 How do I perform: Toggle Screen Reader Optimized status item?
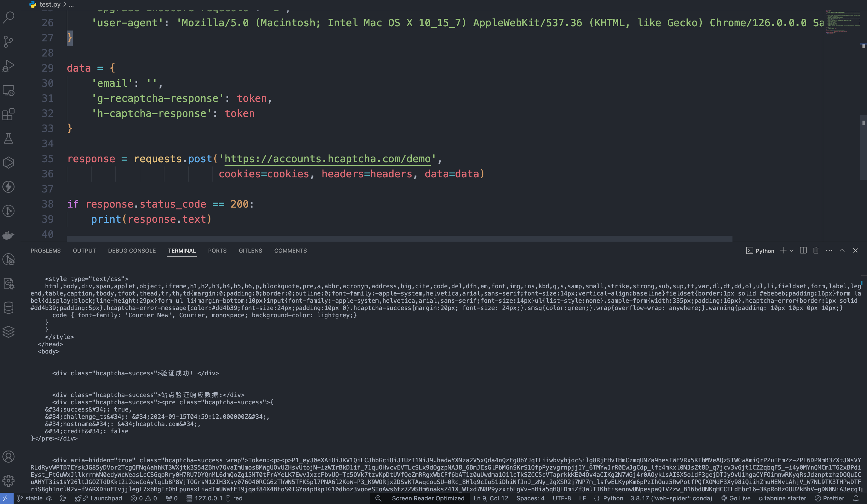(x=428, y=498)
